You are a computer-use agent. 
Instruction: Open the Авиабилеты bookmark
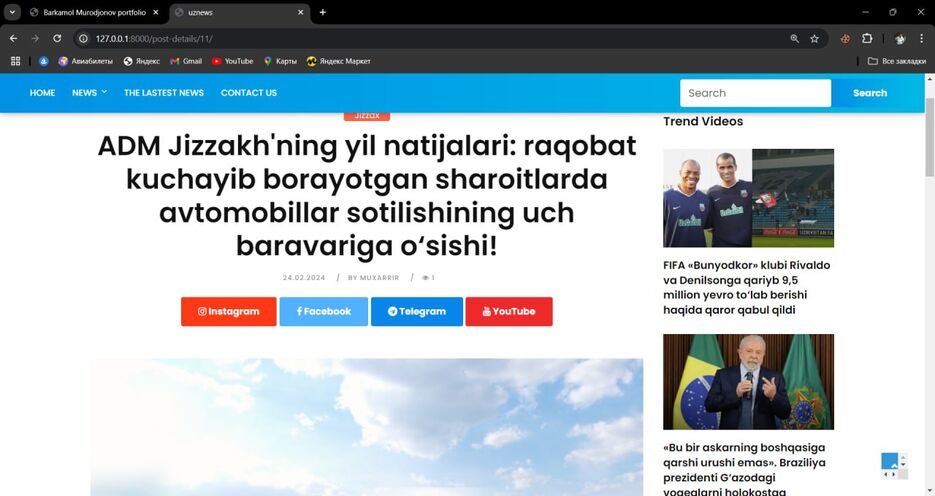(x=85, y=61)
